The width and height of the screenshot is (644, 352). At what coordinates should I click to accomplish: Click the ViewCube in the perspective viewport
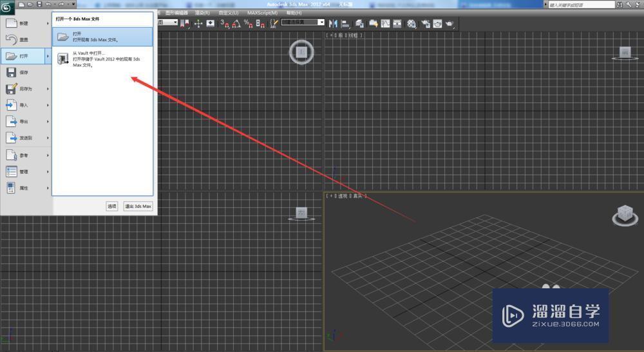(x=625, y=216)
